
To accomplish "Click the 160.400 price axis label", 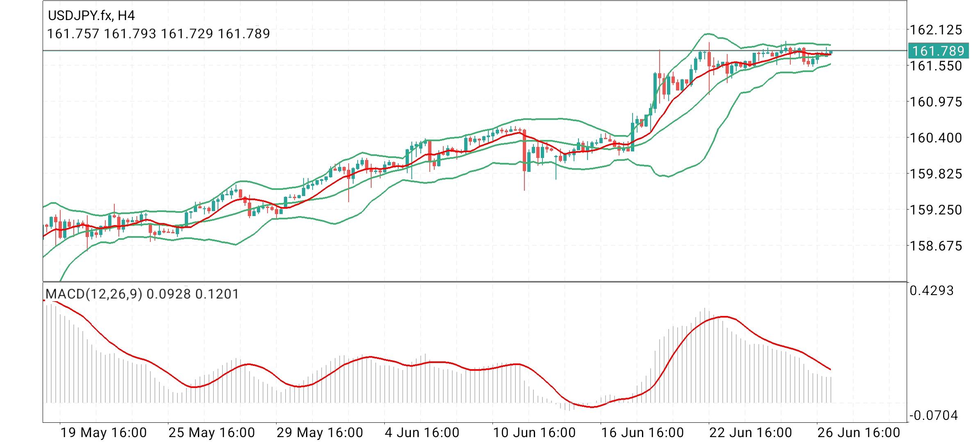I will [x=935, y=138].
